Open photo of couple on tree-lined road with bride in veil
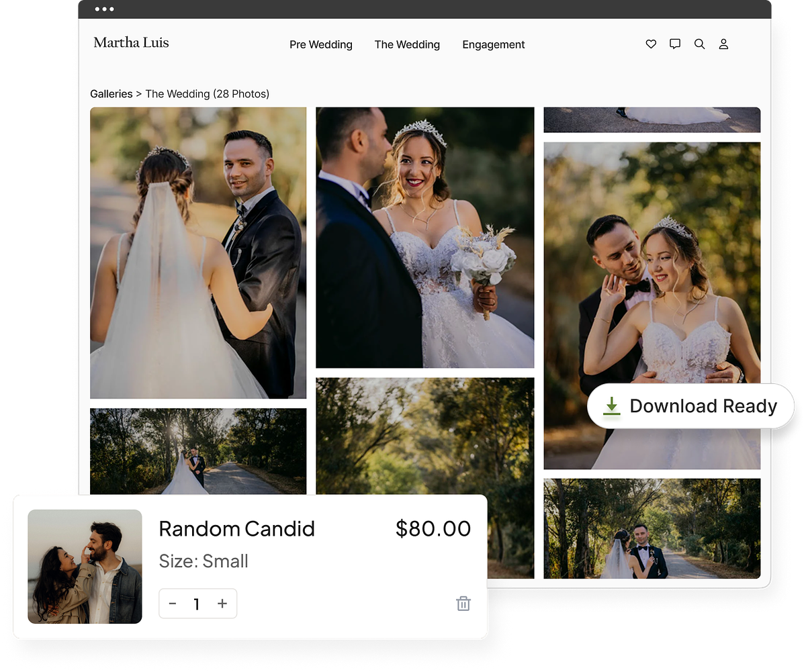 point(652,528)
